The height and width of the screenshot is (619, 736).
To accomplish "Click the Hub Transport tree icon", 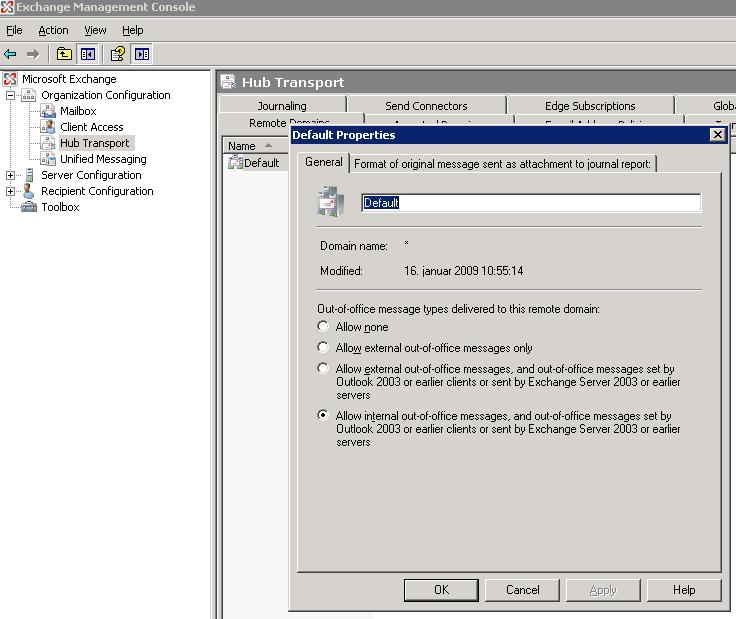I will (x=48, y=143).
